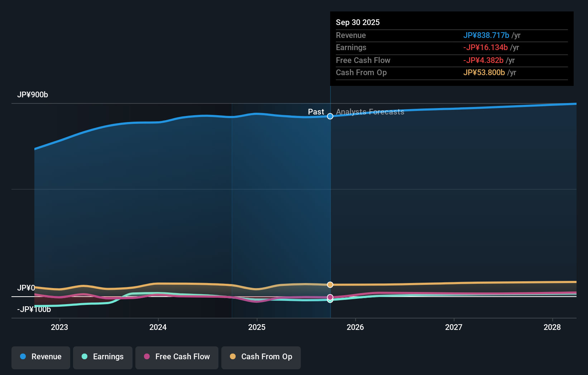
Task: Toggle the Revenue series visibility
Action: click(x=40, y=357)
